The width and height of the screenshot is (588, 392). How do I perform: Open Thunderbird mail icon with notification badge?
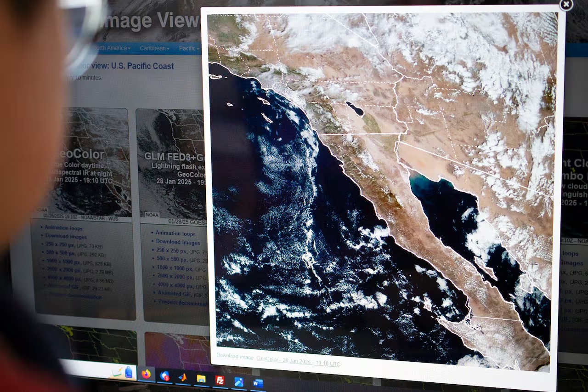164,376
